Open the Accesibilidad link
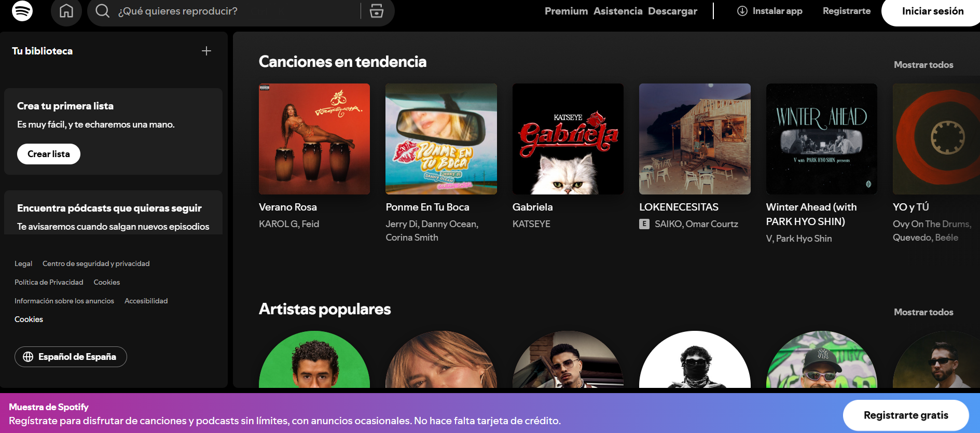Viewport: 980px width, 433px height. tap(146, 301)
